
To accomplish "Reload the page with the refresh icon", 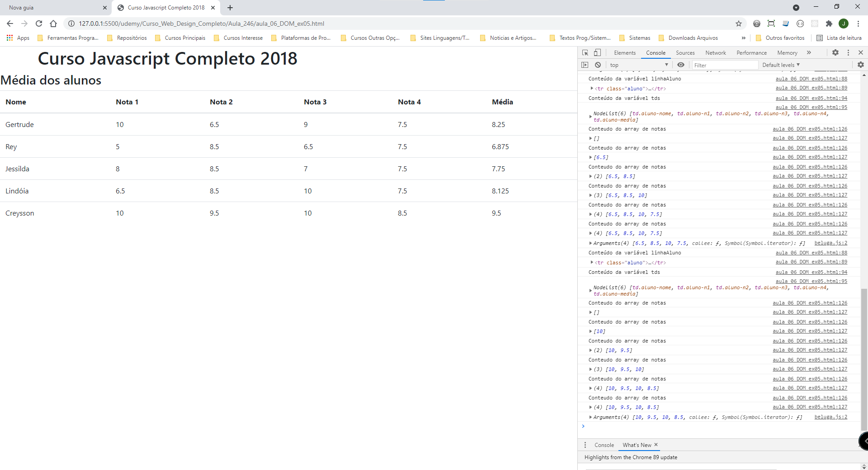I will 39,23.
